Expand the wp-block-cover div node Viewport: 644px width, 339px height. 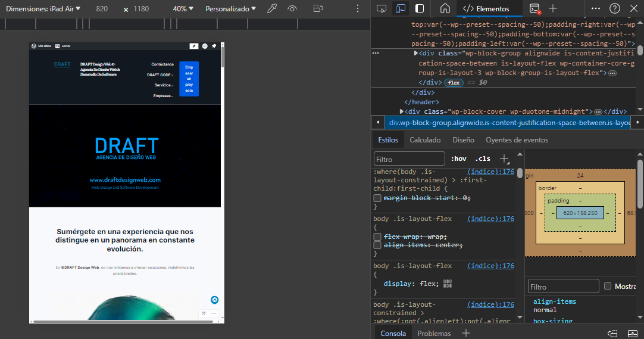click(402, 111)
